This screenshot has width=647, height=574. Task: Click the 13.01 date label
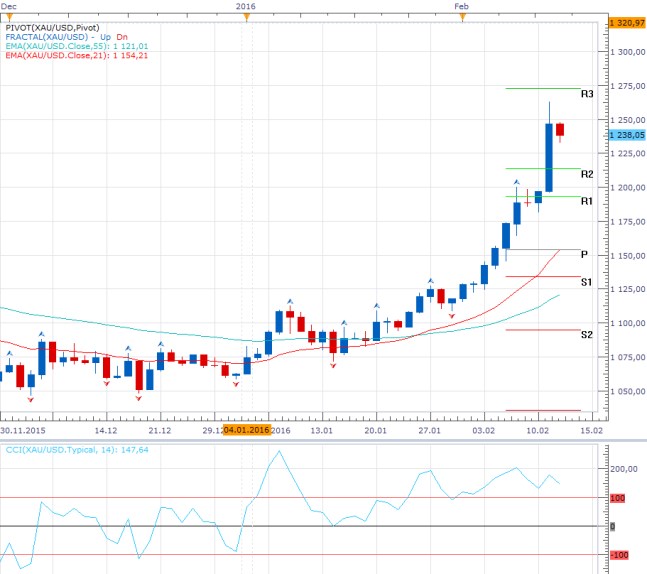(x=321, y=430)
